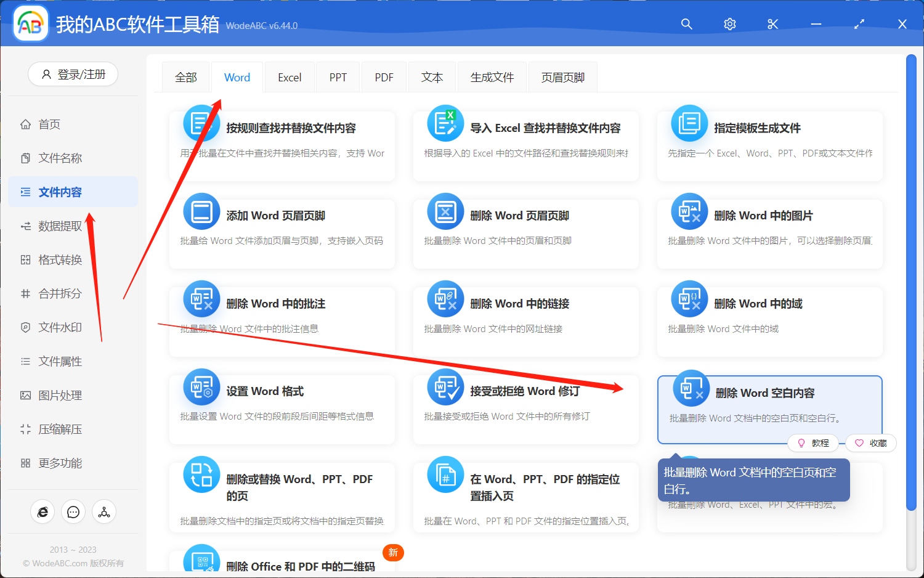924x578 pixels.
Task: Click the scissors screenshot icon
Action: tap(773, 24)
